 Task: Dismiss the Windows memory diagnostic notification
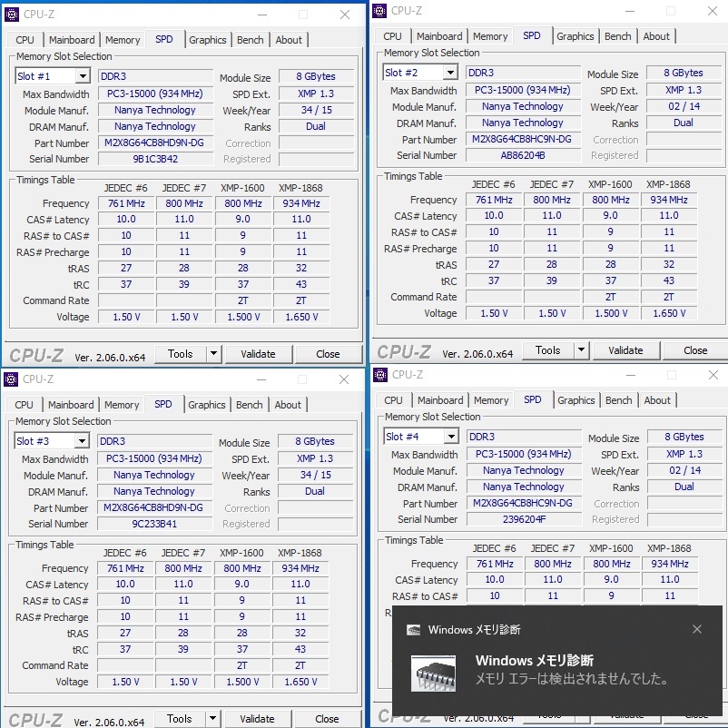[697, 628]
